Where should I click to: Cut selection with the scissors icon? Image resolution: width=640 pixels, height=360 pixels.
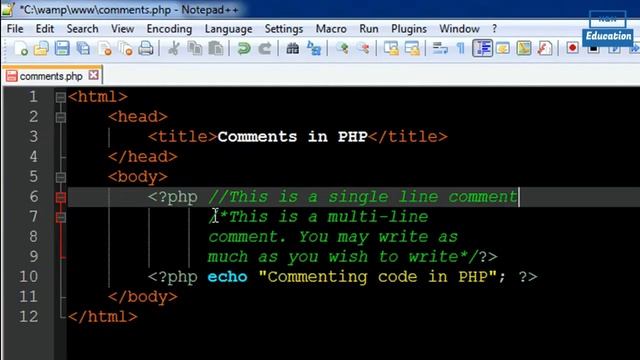(173, 49)
